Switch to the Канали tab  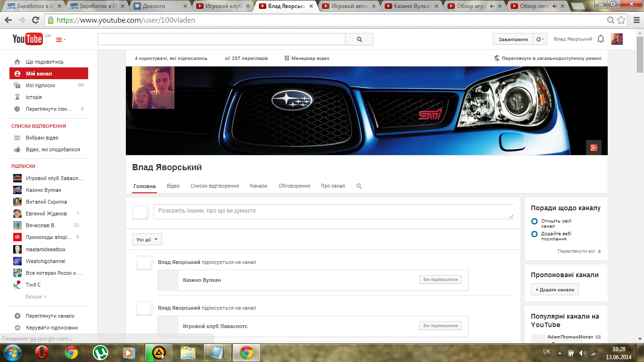pyautogui.click(x=258, y=186)
